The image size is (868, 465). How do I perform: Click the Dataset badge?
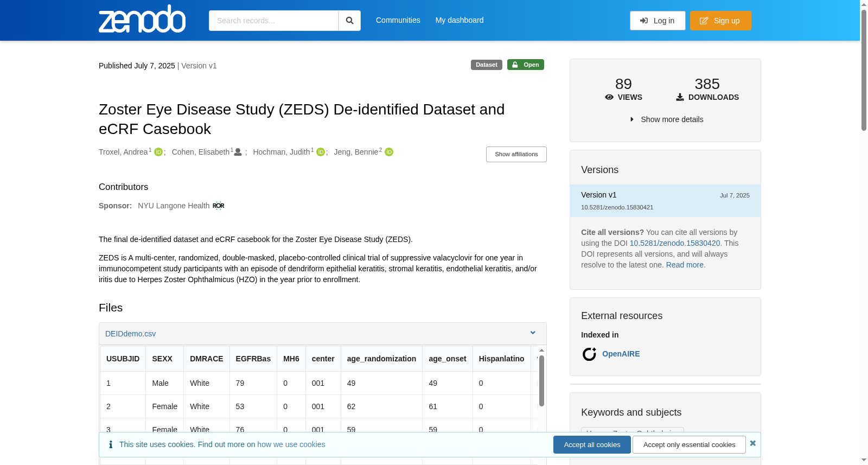[487, 65]
